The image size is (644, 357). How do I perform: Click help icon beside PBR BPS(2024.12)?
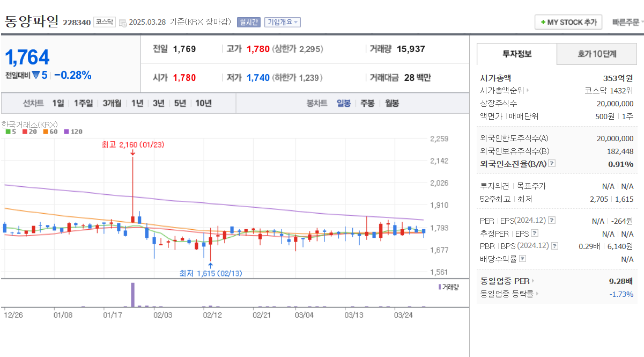[x=554, y=246]
